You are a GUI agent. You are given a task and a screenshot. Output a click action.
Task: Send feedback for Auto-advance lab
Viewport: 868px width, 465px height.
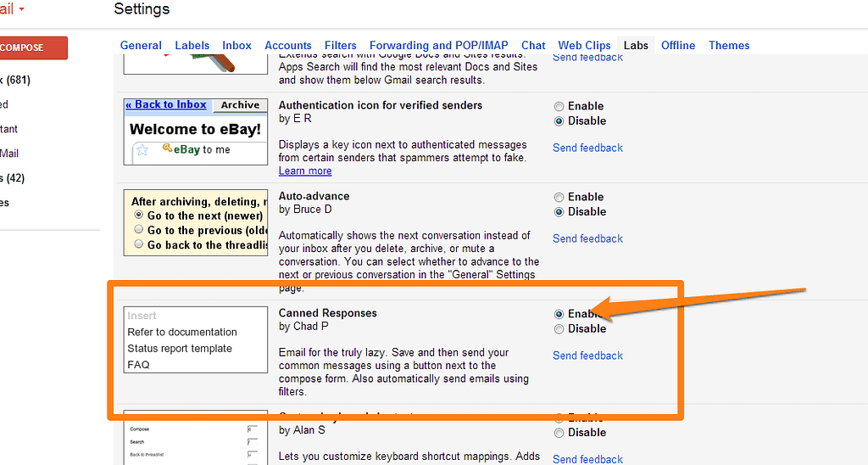click(x=587, y=238)
